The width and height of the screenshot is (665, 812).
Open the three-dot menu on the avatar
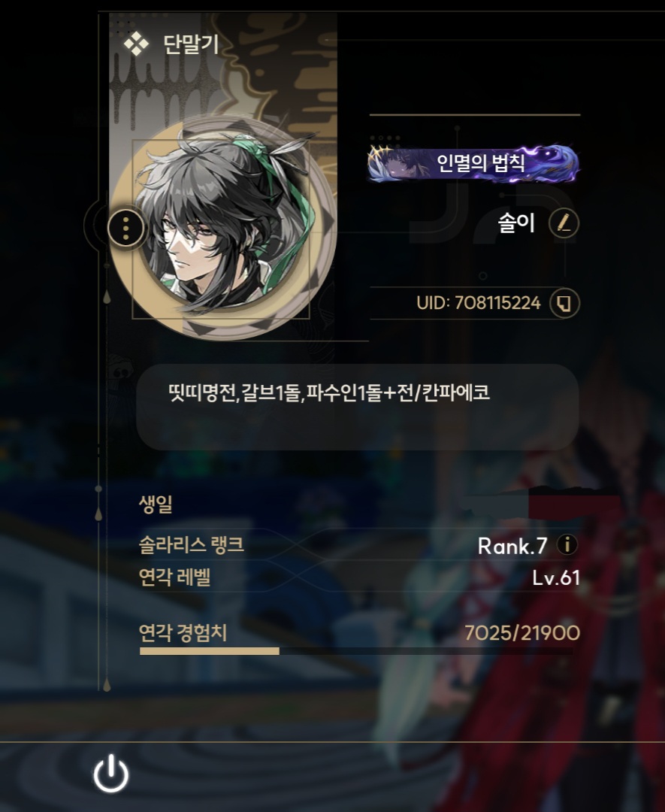(x=126, y=227)
